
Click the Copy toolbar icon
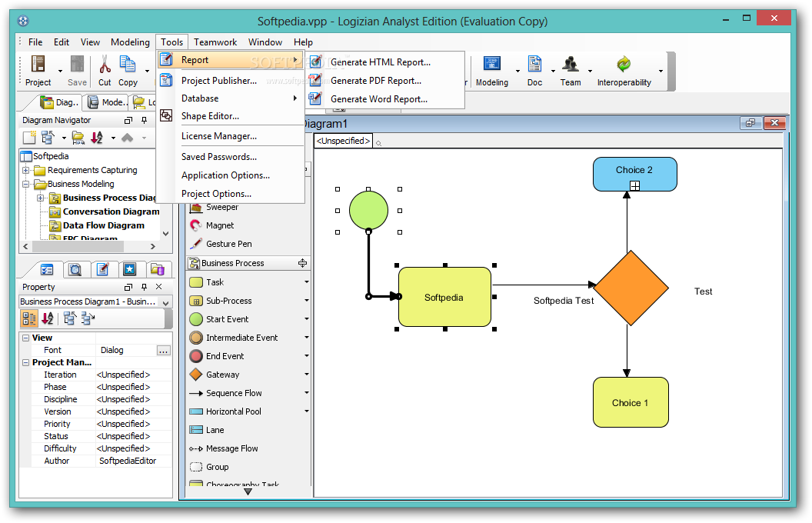[128, 64]
